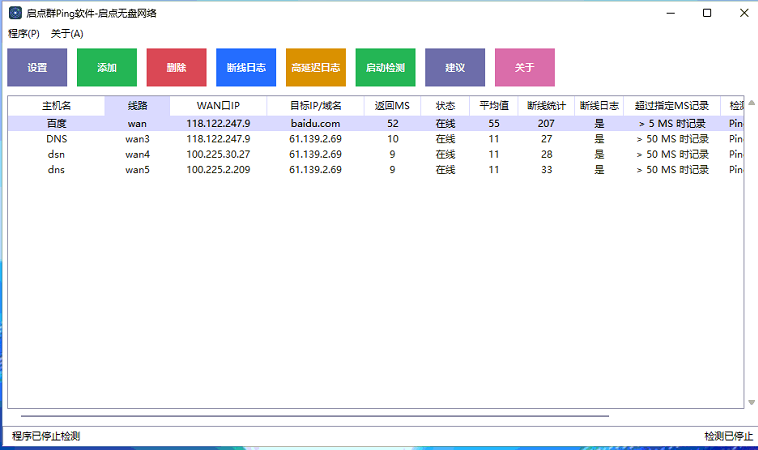Click the vertical scrollbar up arrow
This screenshot has width=758, height=450.
[x=751, y=102]
